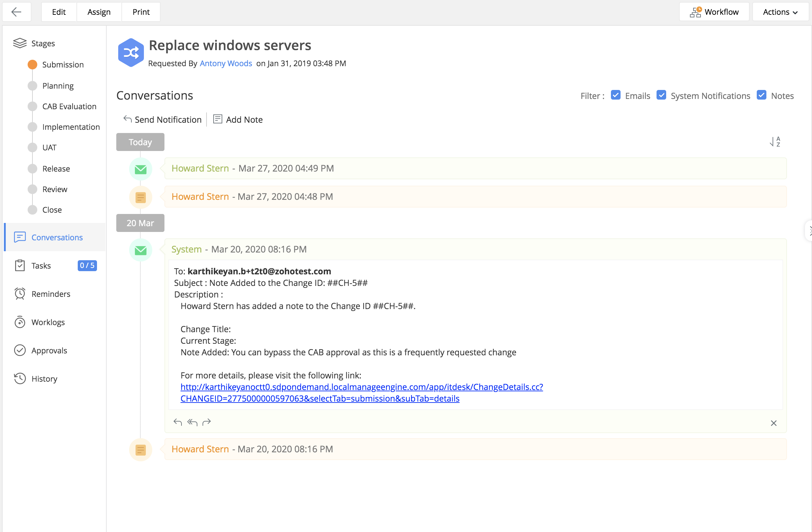Click the reply-all icon under System email
The height and width of the screenshot is (532, 812).
click(192, 422)
